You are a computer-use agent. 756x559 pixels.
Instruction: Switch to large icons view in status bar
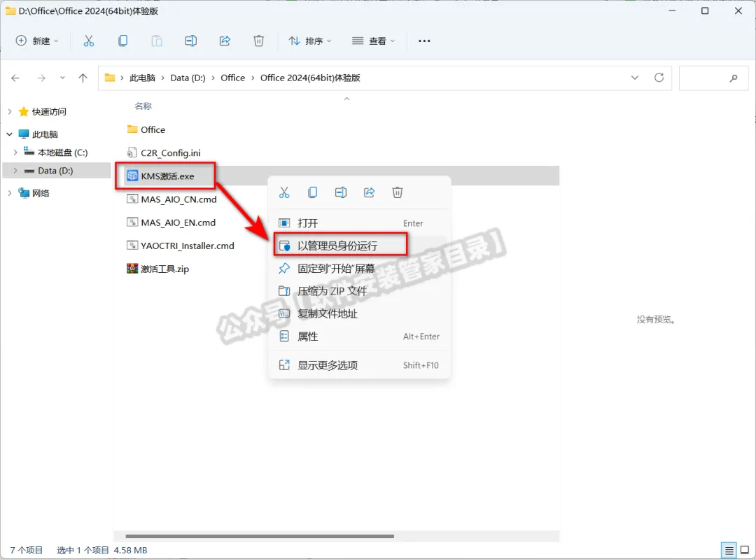tap(744, 550)
